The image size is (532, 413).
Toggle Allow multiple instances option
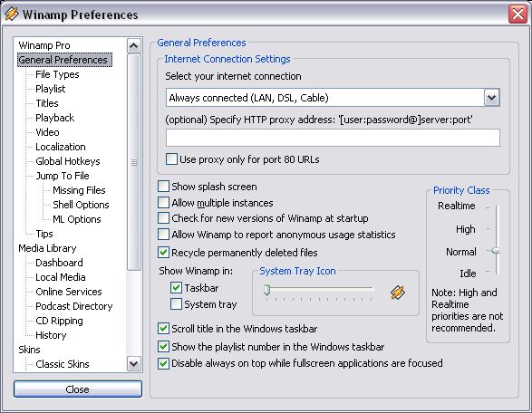163,203
